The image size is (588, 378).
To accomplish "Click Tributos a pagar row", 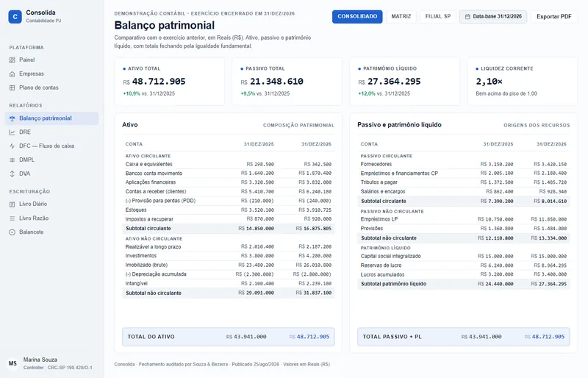I will pyautogui.click(x=464, y=182).
